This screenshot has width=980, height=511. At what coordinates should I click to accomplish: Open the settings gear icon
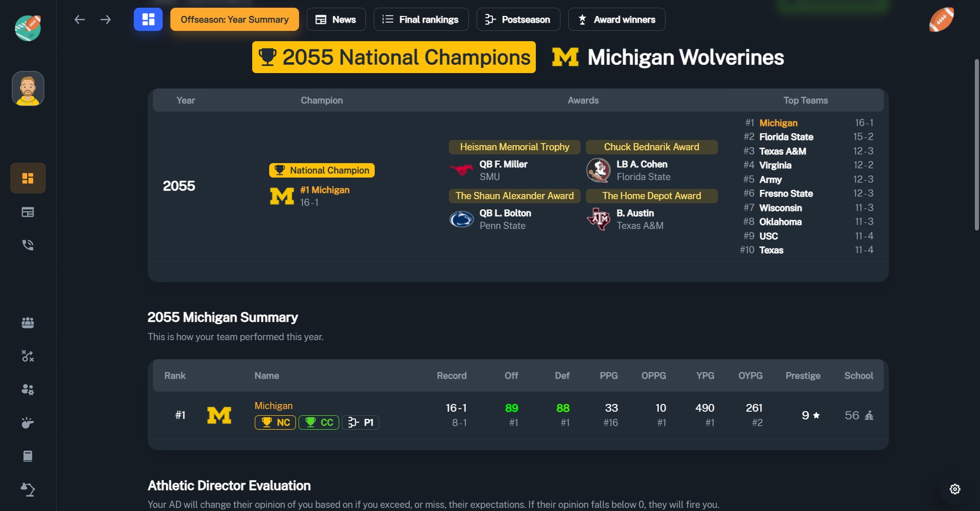(955, 489)
